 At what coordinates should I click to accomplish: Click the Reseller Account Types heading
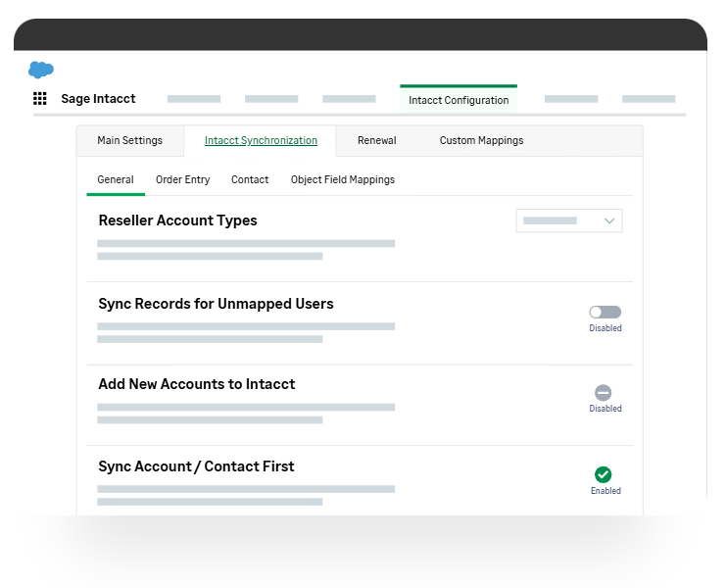[177, 220]
